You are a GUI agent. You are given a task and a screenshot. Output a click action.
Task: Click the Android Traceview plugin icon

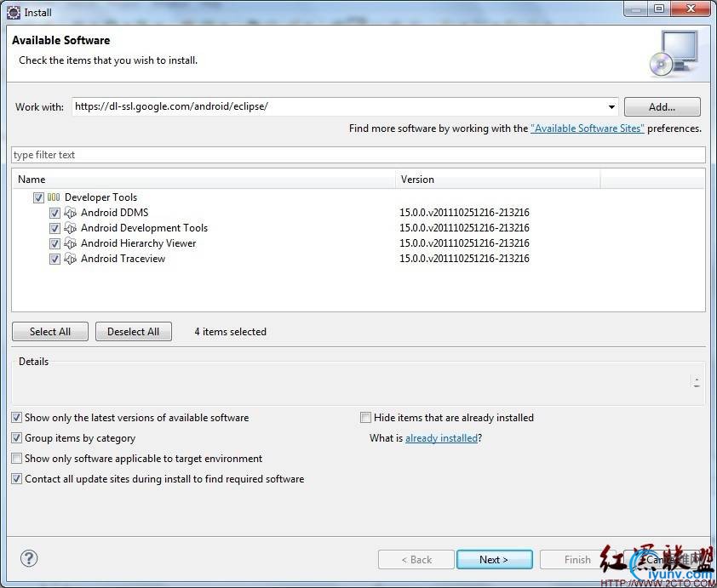click(x=70, y=259)
